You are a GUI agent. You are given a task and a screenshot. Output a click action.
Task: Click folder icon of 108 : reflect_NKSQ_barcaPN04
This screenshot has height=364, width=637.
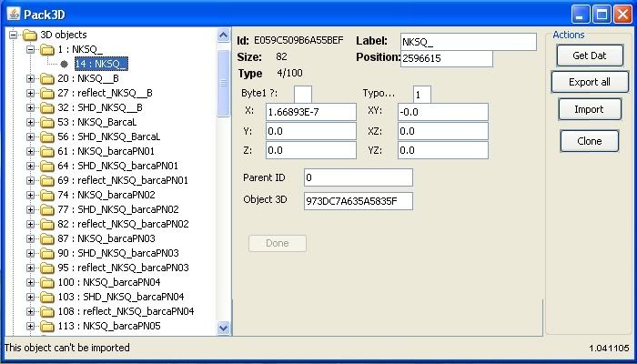47,311
